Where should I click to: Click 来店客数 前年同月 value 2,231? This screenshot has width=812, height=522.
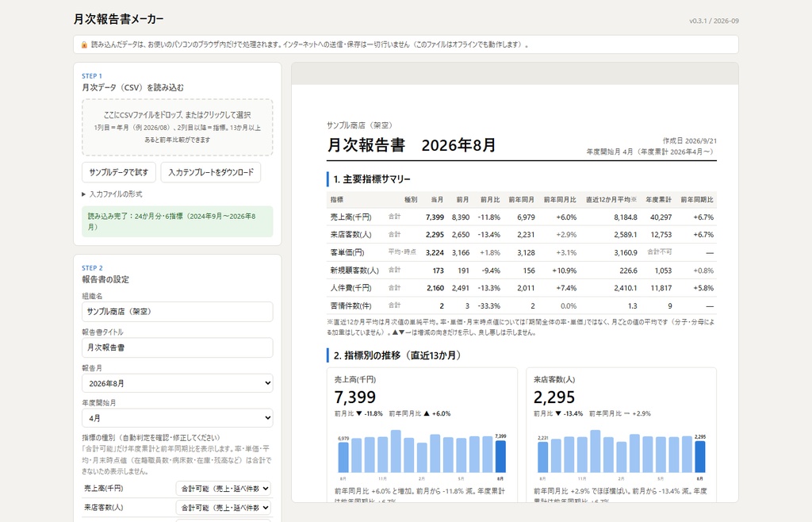pos(525,235)
